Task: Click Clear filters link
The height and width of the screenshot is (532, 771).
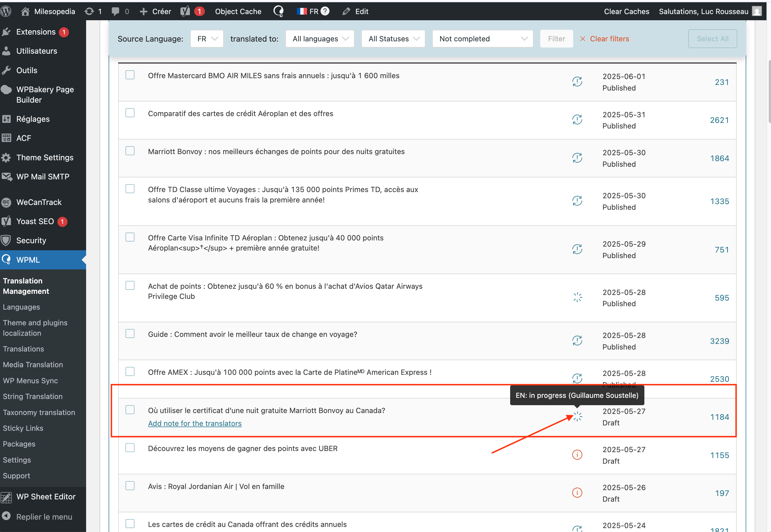Action: (609, 39)
